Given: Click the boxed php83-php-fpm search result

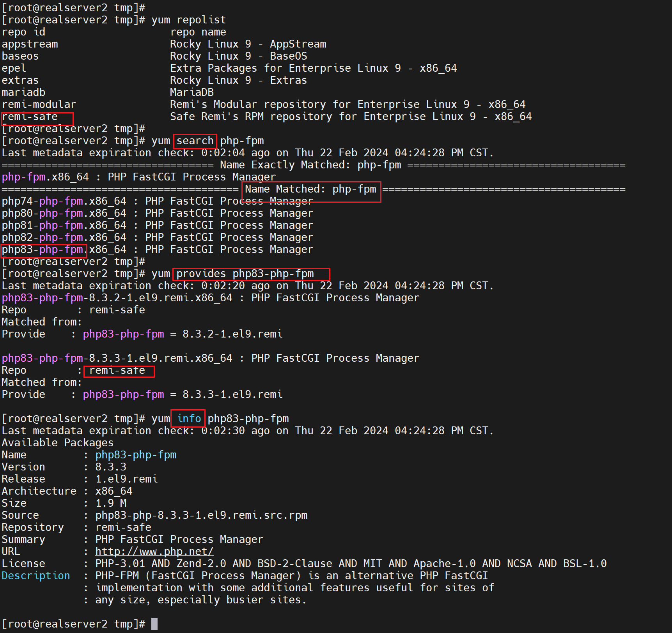Looking at the screenshot, I should pos(43,250).
